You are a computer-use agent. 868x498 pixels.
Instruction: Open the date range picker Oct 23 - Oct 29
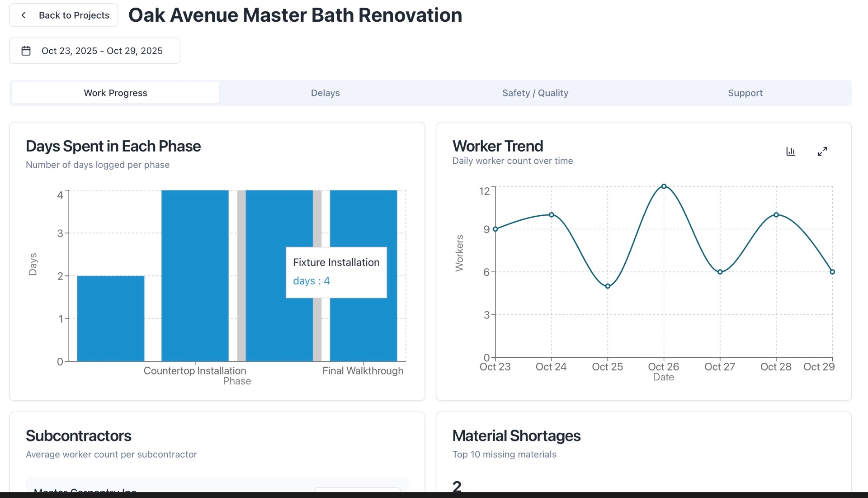tap(95, 51)
